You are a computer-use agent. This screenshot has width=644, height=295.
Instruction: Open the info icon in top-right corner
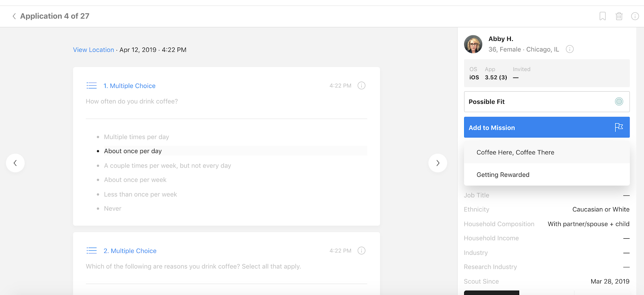click(x=635, y=16)
